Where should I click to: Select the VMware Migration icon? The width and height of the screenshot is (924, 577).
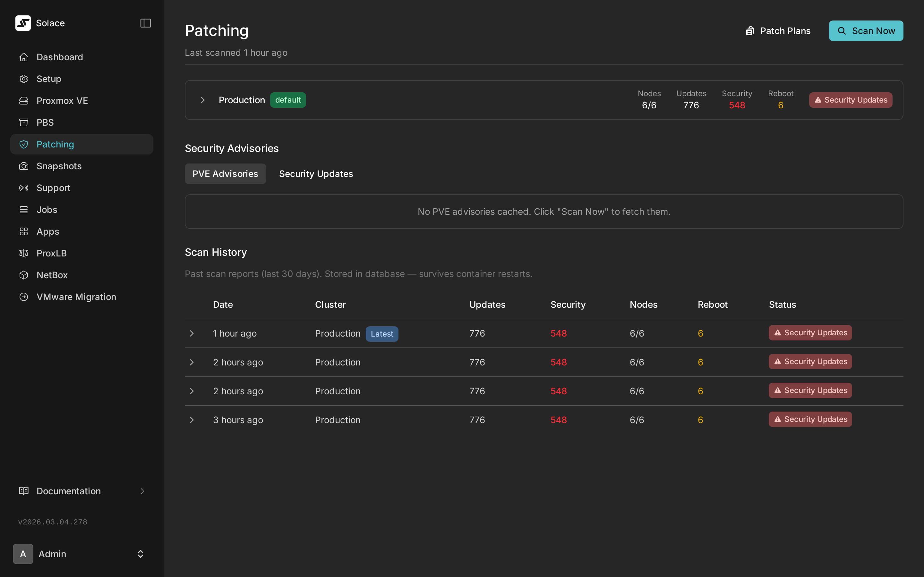coord(23,297)
